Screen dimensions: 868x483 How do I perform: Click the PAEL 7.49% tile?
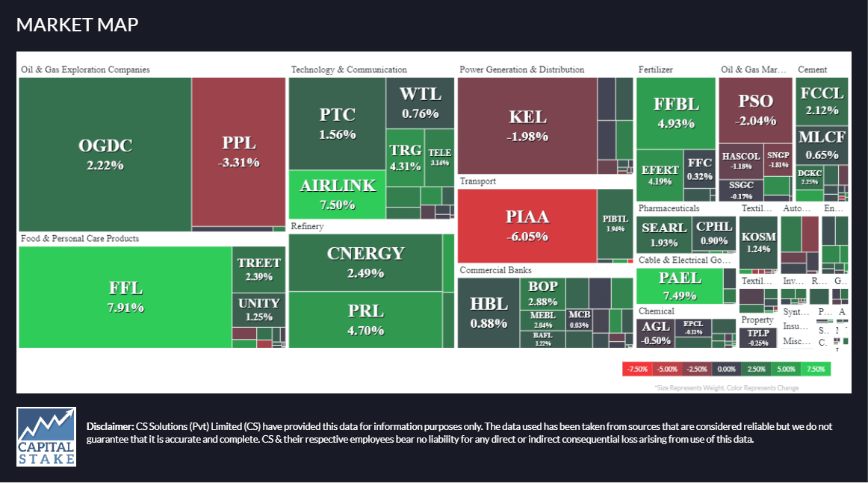coord(680,286)
